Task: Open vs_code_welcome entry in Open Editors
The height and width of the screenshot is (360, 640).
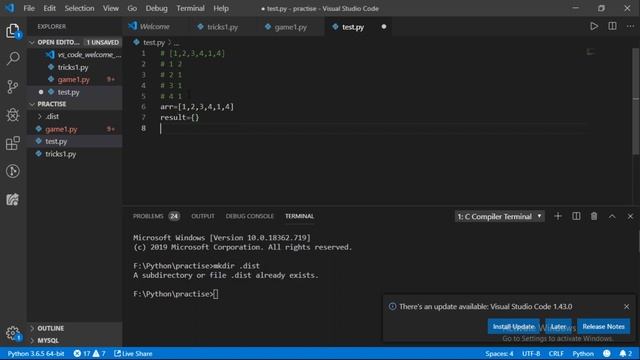Action: click(x=75, y=55)
